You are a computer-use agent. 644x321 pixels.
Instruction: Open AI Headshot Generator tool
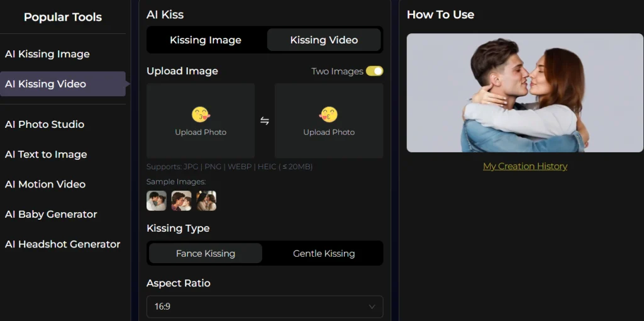(62, 244)
